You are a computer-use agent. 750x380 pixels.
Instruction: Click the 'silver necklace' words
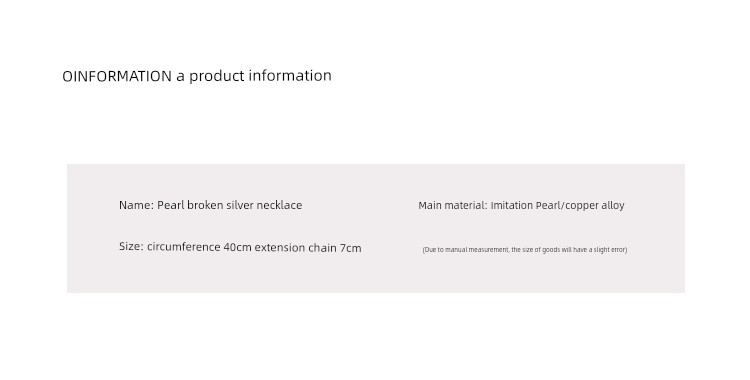pyautogui.click(x=264, y=205)
